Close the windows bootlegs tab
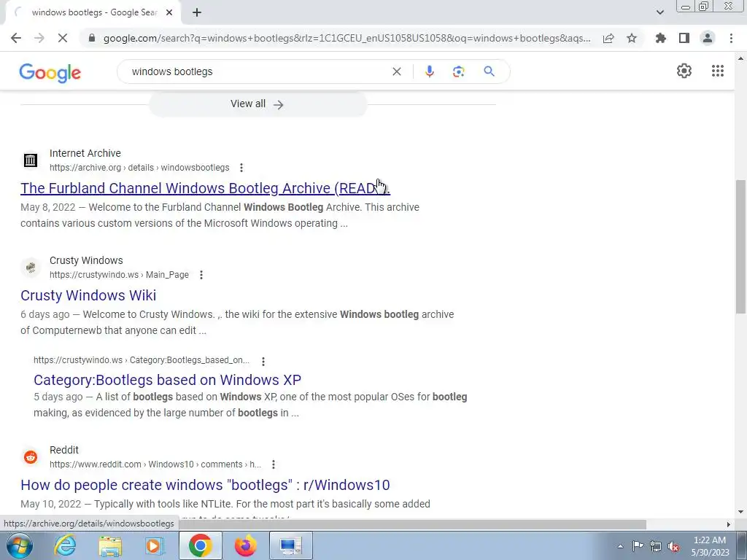The image size is (747, 560). [169, 13]
